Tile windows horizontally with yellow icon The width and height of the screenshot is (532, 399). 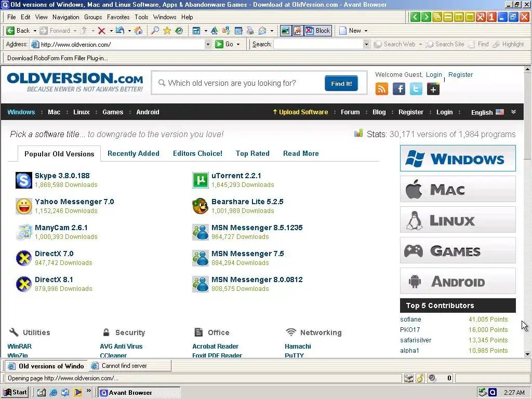[448, 17]
